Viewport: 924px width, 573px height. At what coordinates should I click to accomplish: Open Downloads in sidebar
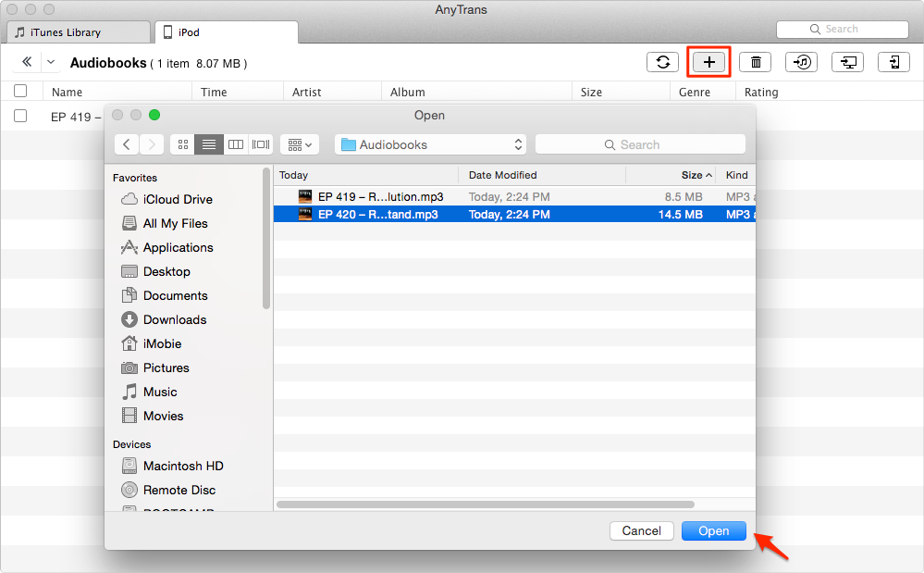coord(164,320)
